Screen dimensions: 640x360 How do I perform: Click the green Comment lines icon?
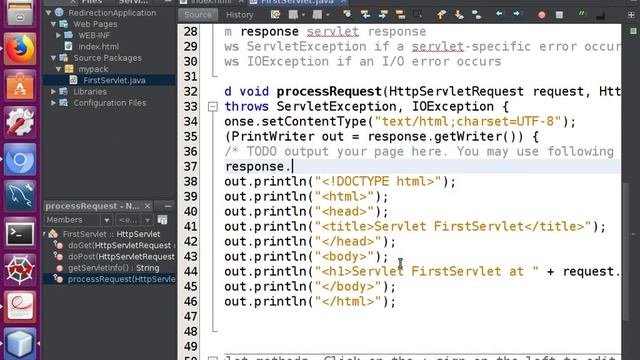point(582,15)
